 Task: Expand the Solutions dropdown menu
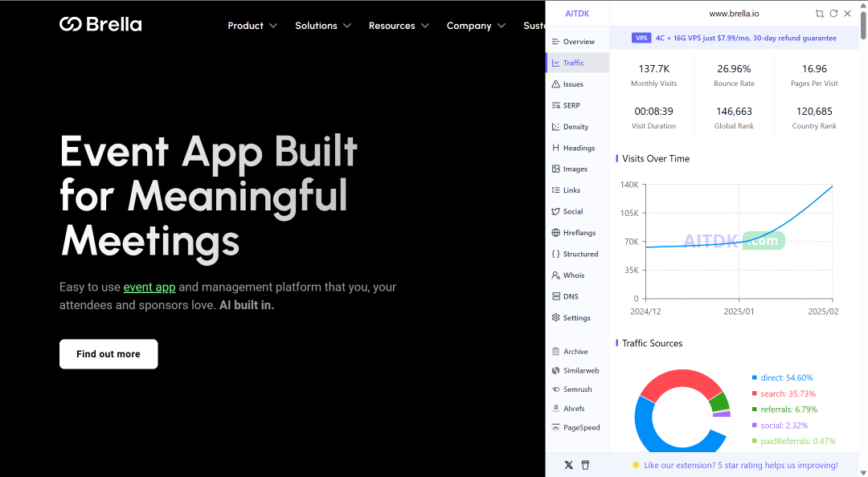pyautogui.click(x=323, y=26)
